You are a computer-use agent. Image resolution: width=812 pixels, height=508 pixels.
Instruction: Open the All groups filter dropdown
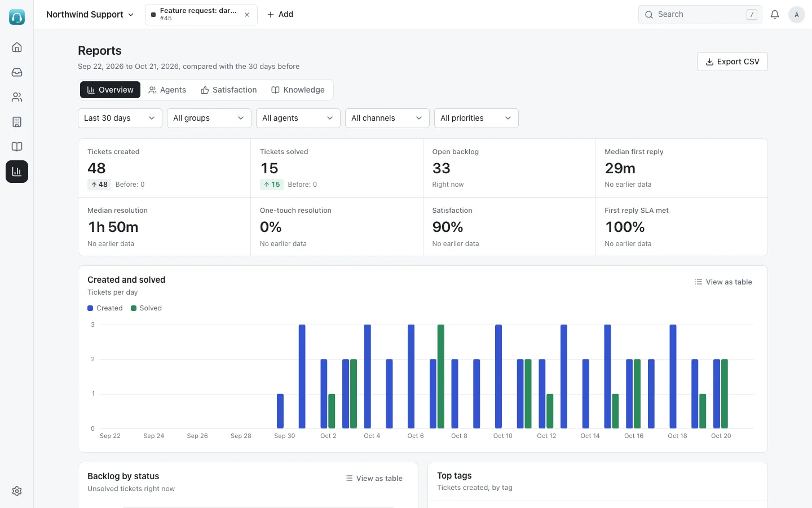click(209, 118)
